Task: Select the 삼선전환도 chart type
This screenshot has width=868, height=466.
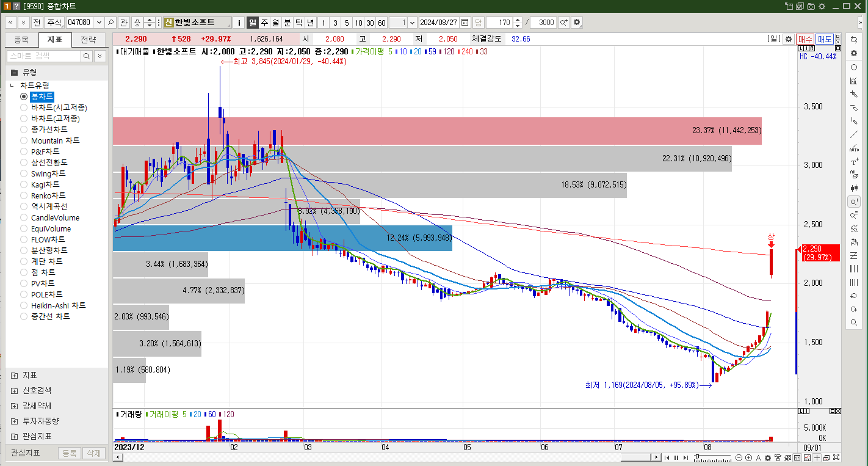Action: (x=24, y=162)
